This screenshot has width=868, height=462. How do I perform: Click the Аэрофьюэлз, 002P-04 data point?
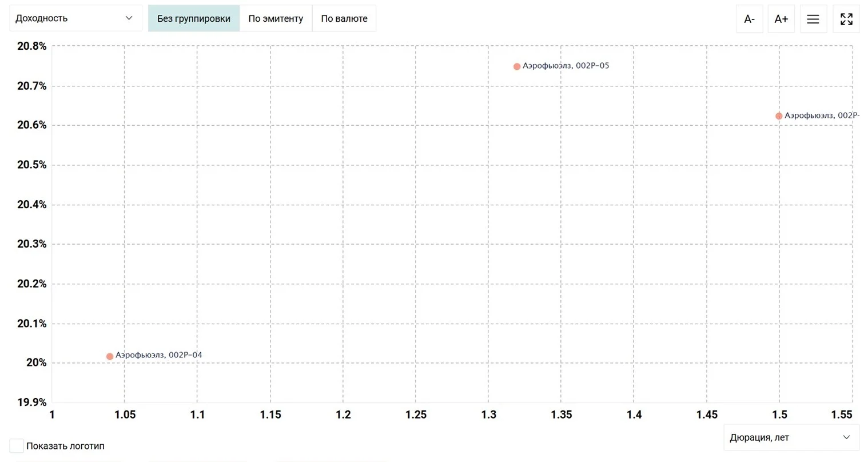(110, 356)
